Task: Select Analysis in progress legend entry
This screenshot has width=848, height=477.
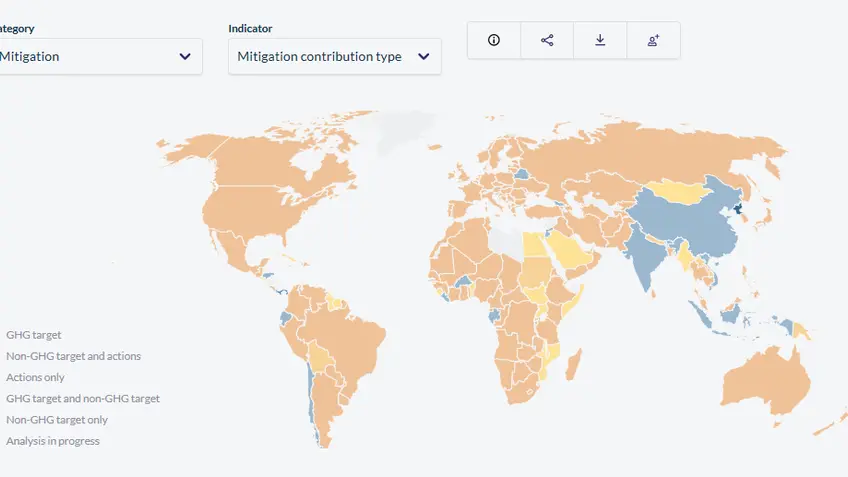Action: tap(53, 441)
